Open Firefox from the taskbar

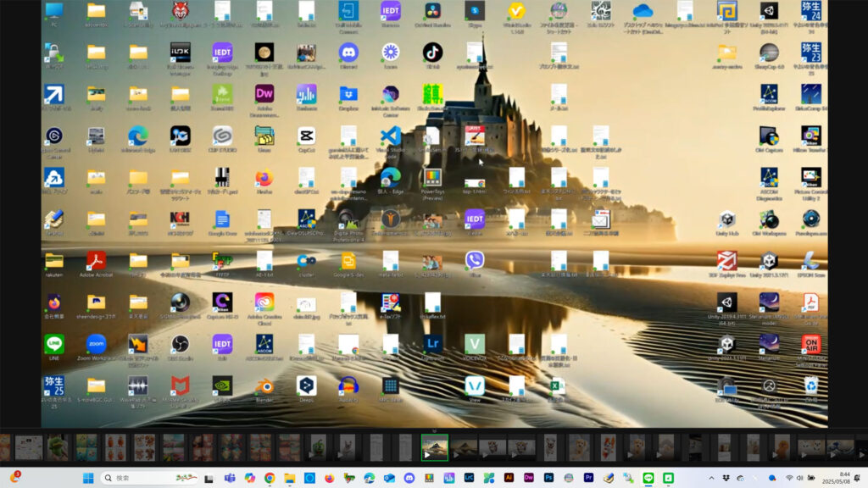pyautogui.click(x=330, y=478)
